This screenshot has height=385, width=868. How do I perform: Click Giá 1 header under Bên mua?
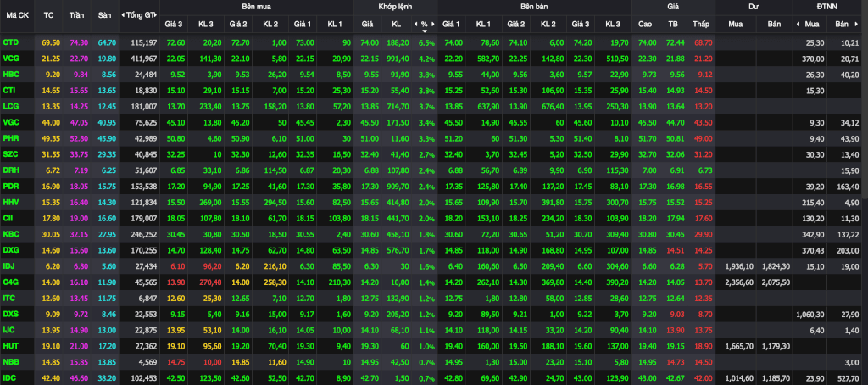tap(303, 24)
